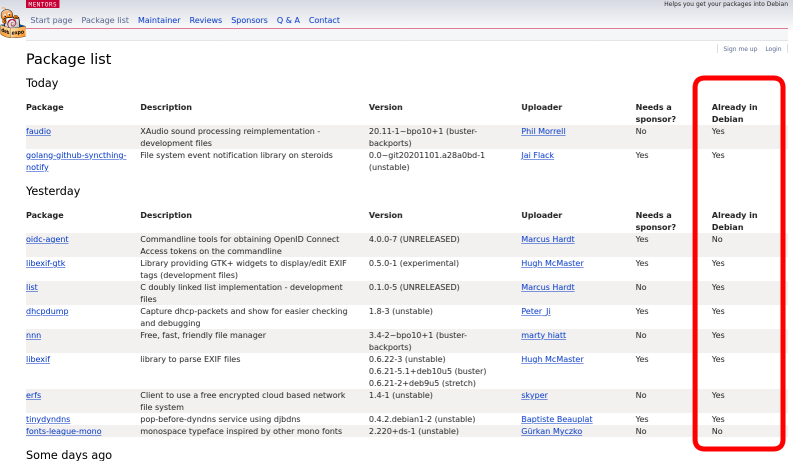The height and width of the screenshot is (461, 793).
Task: Open uploader Gürkan Myczko's profile
Action: pos(552,431)
